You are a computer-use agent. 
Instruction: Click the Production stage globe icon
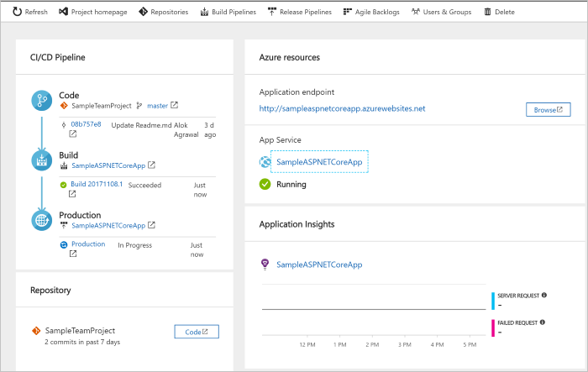pyautogui.click(x=42, y=220)
